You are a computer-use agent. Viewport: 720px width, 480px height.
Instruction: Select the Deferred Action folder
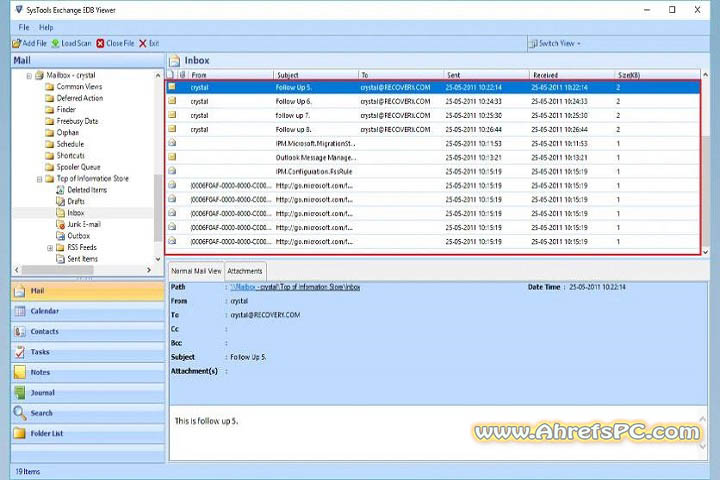click(80, 98)
